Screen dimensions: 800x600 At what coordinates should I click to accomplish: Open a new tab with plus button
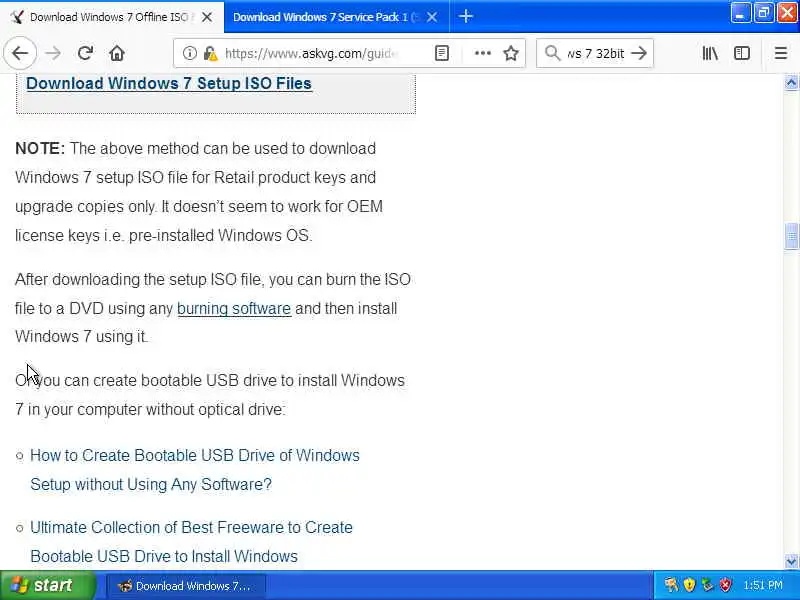click(x=465, y=17)
